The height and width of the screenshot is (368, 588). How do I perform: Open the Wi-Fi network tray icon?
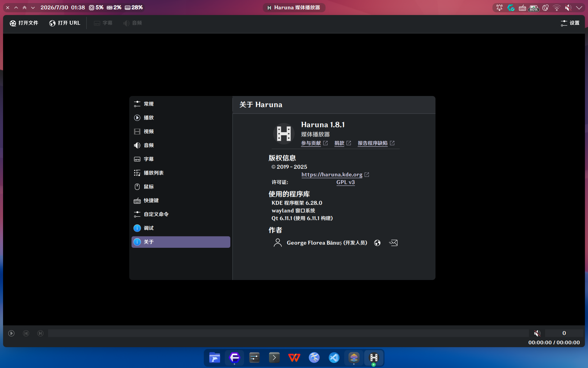pos(557,8)
